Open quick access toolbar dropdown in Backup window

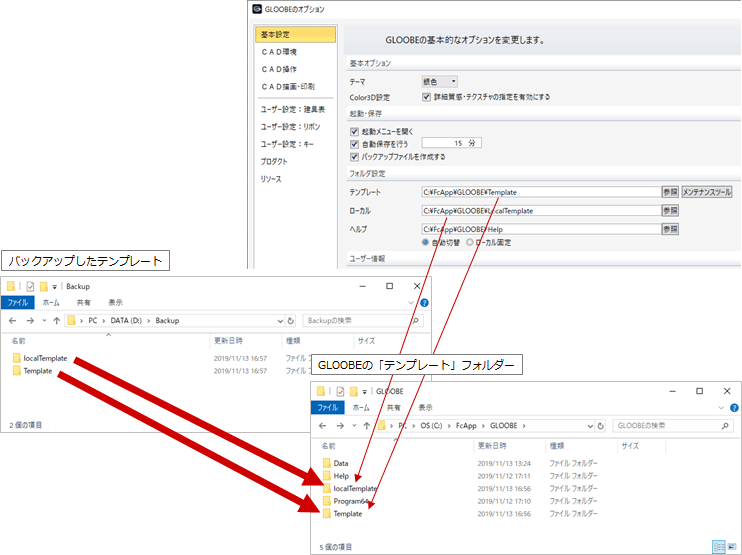pos(54,287)
